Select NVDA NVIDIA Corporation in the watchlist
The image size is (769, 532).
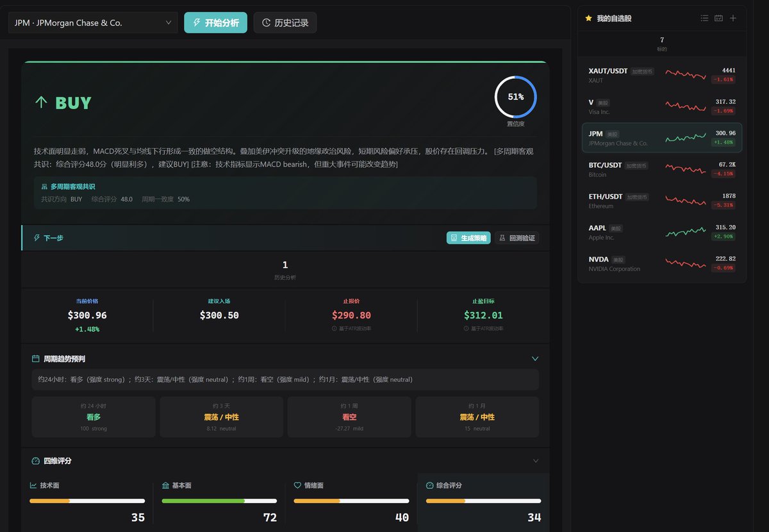pos(662,263)
